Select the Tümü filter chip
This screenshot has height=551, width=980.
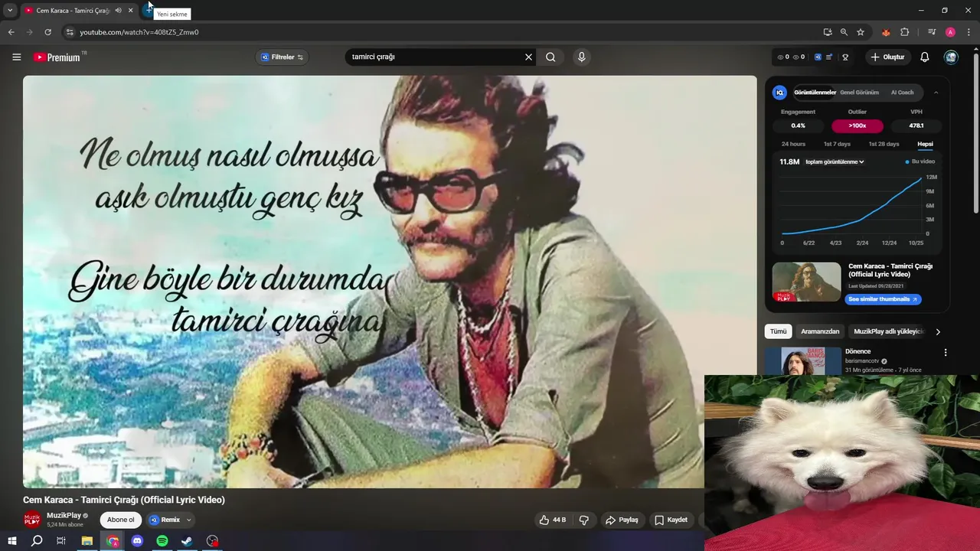pyautogui.click(x=778, y=331)
